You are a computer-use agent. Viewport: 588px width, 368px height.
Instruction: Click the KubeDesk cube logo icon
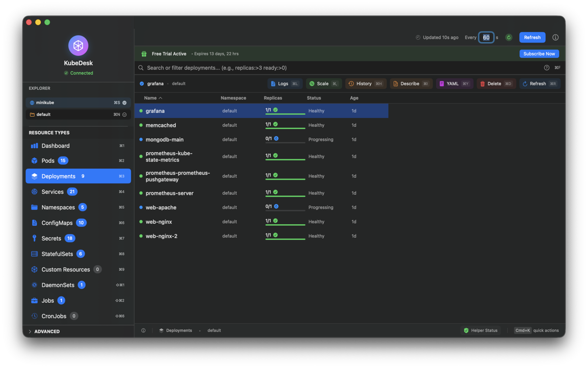[78, 46]
